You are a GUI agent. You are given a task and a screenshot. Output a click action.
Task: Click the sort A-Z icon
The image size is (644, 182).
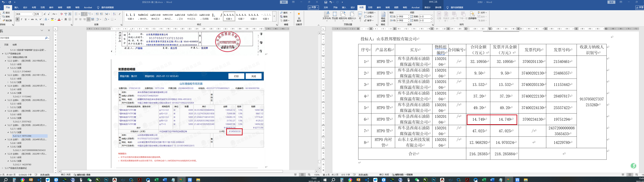tap(114, 14)
